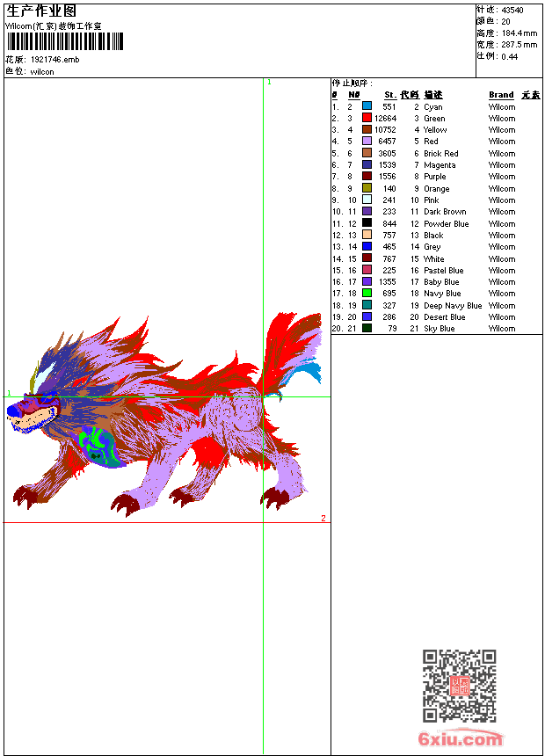Click the Grey description
This screenshot has height=756, width=545.
[432, 247]
